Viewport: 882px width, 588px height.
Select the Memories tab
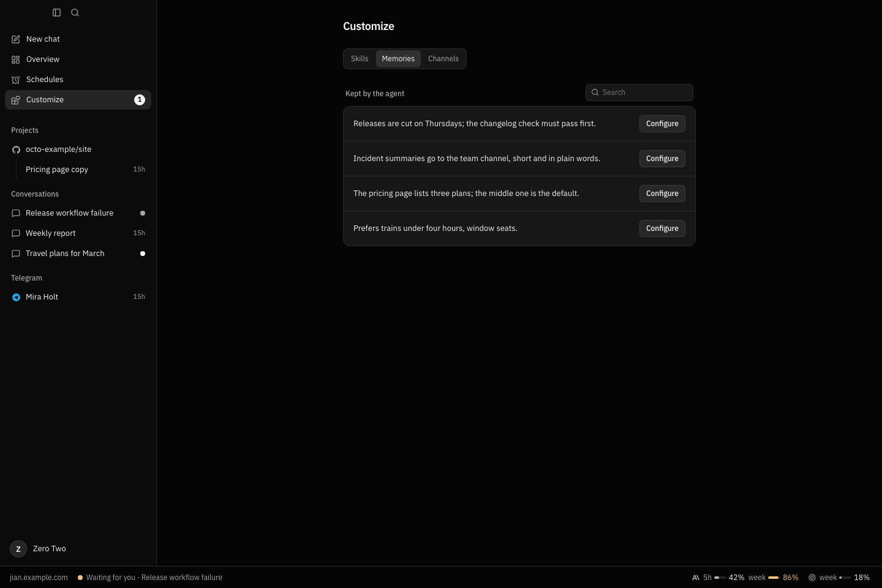(398, 59)
